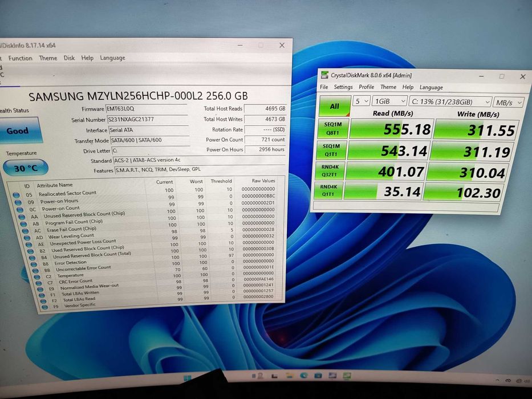532x399 pixels.
Task: Open File menu in CrystalDiskMark
Action: (324, 87)
